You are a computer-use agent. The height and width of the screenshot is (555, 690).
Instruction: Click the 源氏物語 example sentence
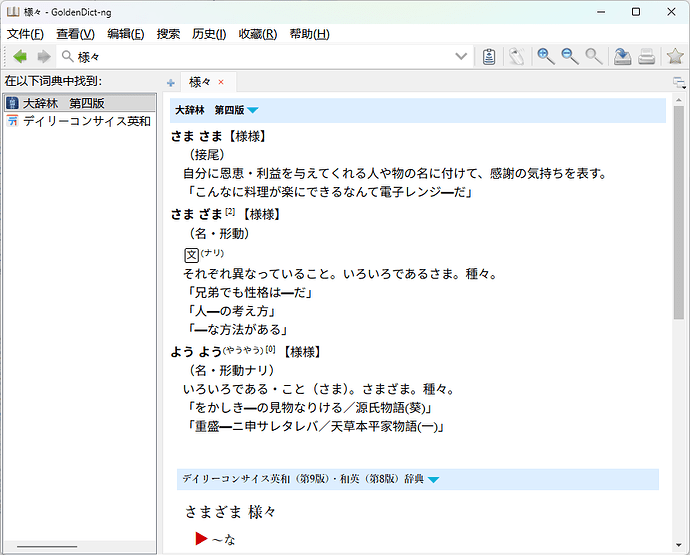(x=309, y=408)
